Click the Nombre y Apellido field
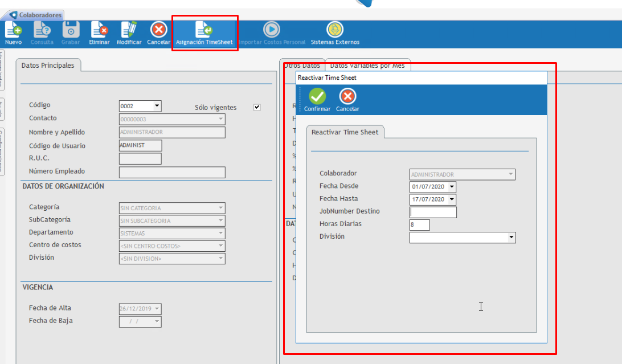This screenshot has width=622, height=364. click(172, 132)
